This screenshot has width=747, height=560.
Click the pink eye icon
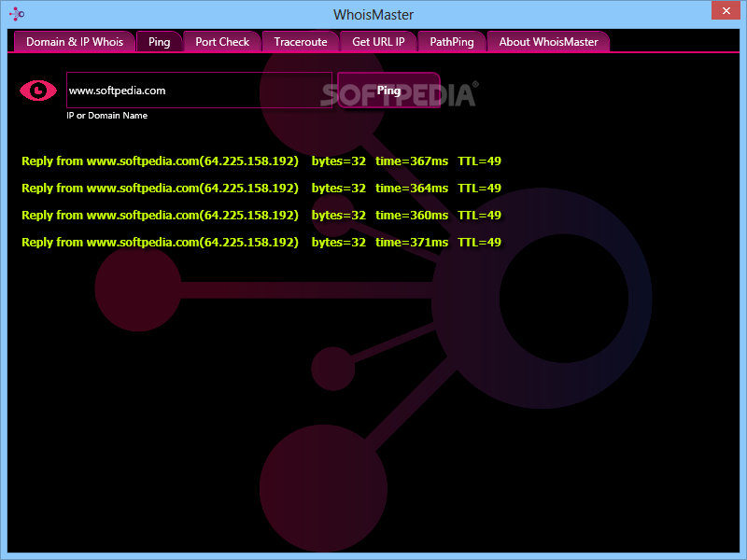[x=38, y=91]
